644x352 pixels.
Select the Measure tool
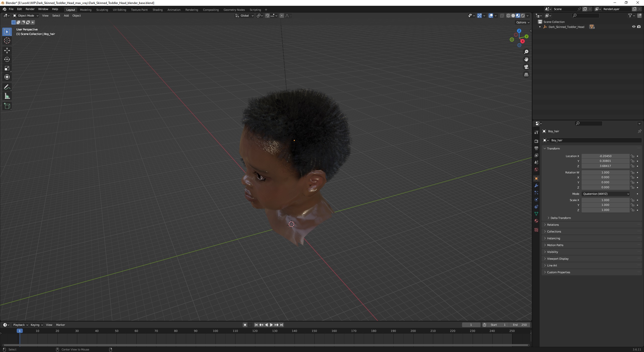(7, 96)
